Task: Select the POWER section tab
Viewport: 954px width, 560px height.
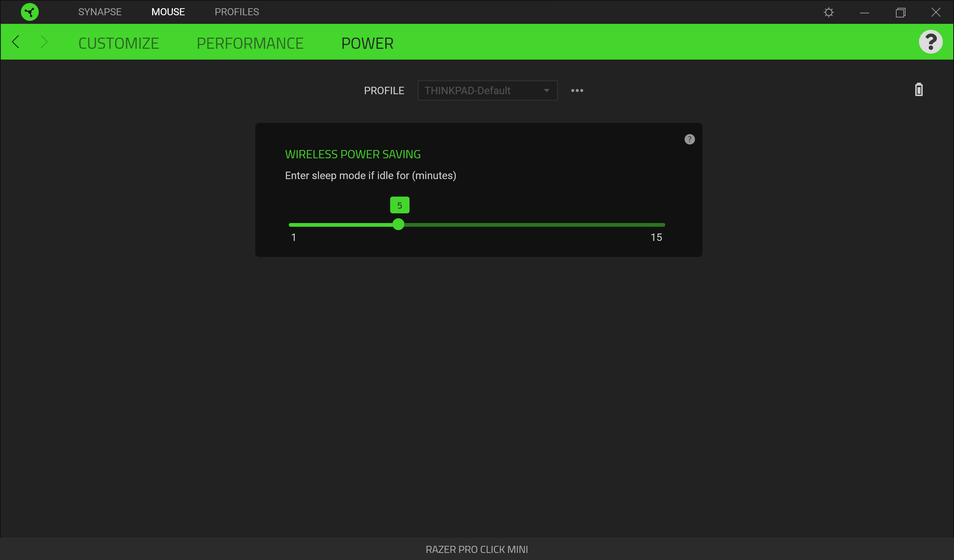Action: coord(367,43)
